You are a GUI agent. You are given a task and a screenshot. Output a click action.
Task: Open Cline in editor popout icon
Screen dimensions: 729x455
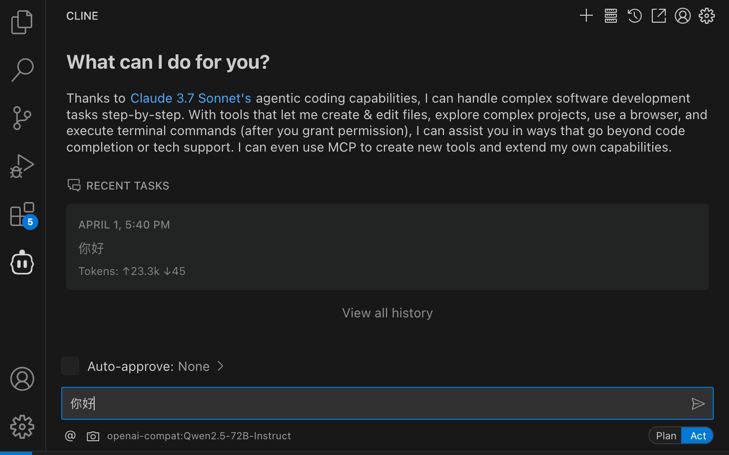[x=659, y=16]
